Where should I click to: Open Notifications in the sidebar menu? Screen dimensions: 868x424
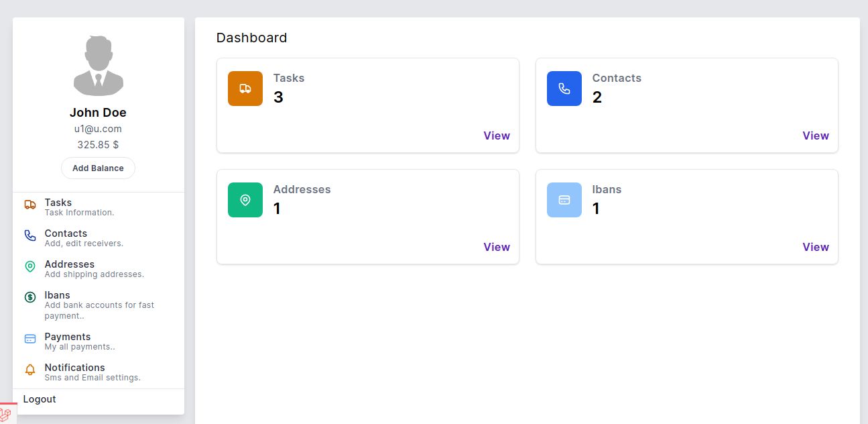click(x=75, y=368)
